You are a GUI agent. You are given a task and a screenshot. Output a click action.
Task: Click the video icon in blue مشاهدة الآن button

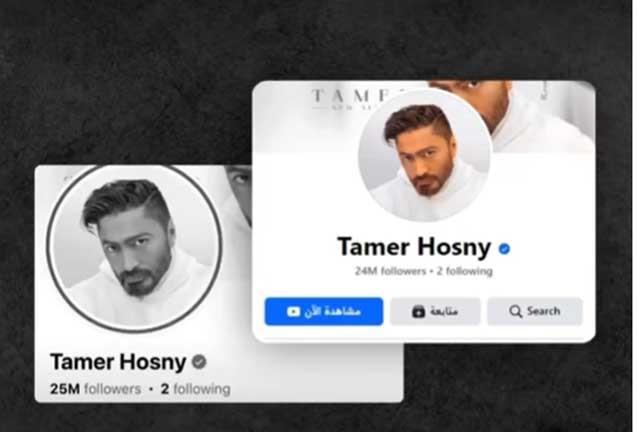coord(293,312)
